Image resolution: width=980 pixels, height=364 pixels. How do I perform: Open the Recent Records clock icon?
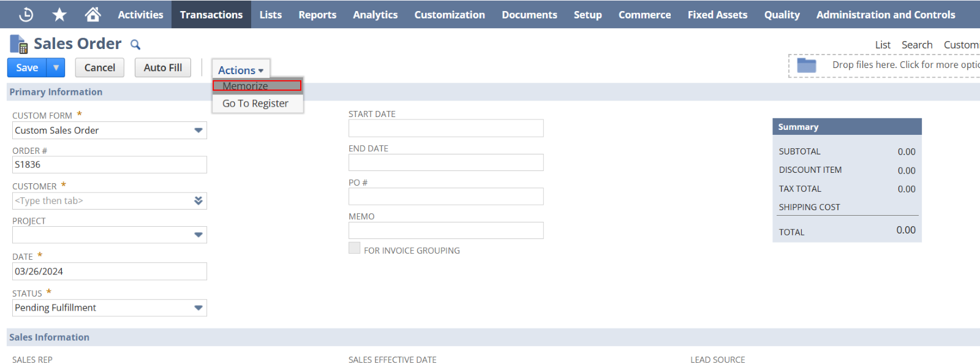26,14
